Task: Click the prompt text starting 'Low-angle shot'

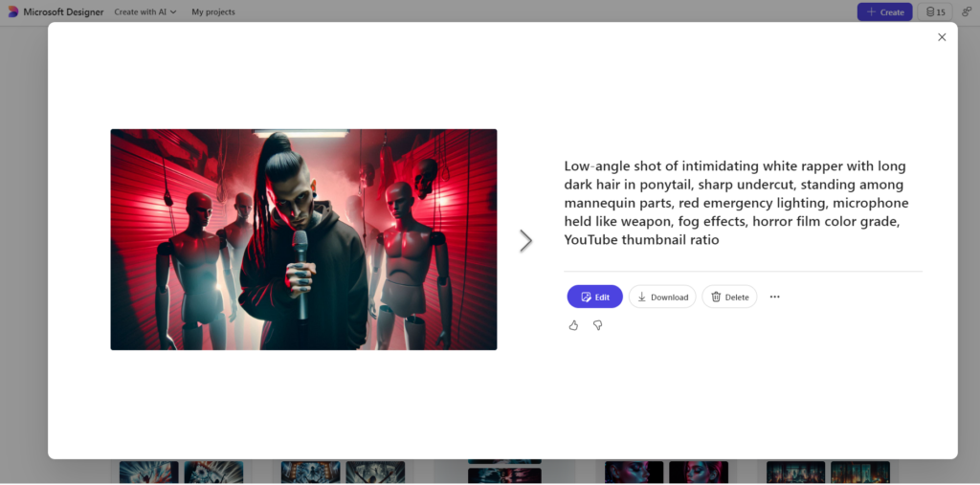Action: point(736,203)
